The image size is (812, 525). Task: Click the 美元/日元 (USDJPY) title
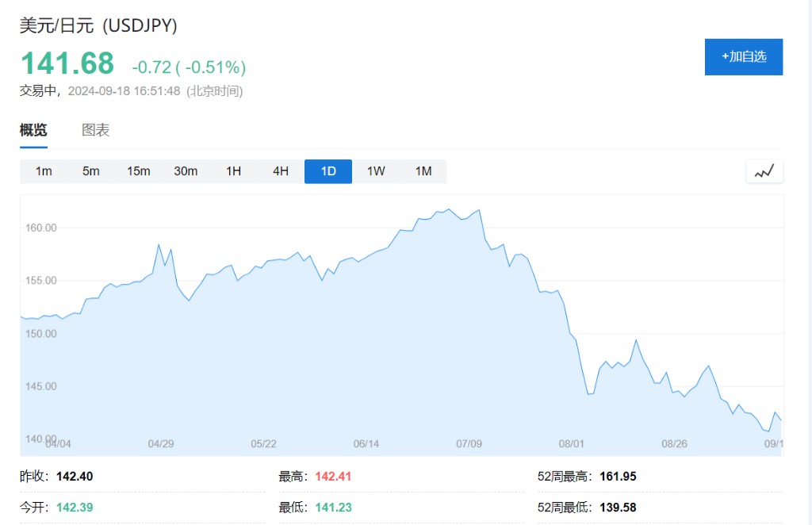(98, 25)
